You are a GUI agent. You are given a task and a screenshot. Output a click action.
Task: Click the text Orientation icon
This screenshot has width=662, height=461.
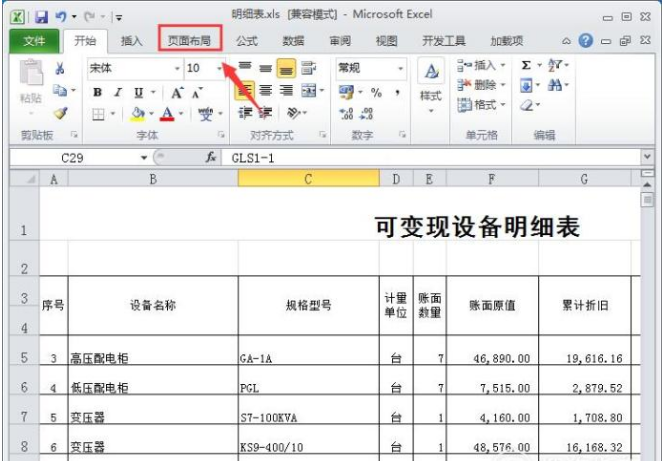(x=294, y=113)
